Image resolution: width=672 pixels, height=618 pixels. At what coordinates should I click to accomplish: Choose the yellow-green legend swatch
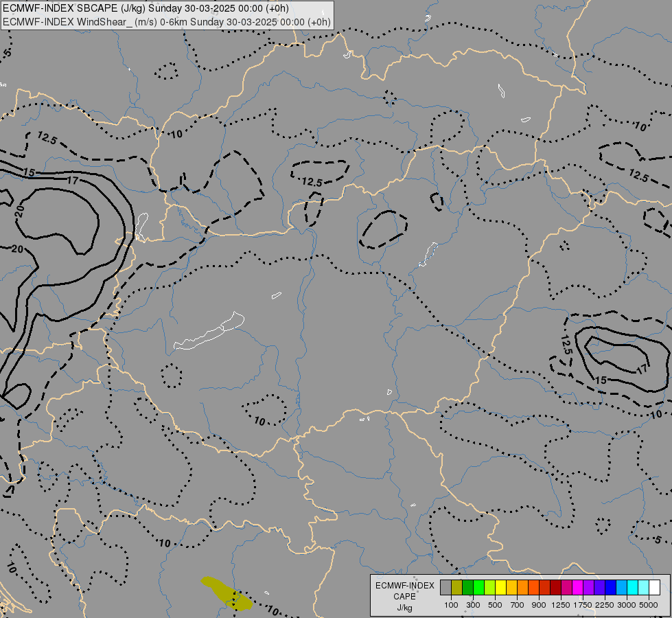[490, 587]
